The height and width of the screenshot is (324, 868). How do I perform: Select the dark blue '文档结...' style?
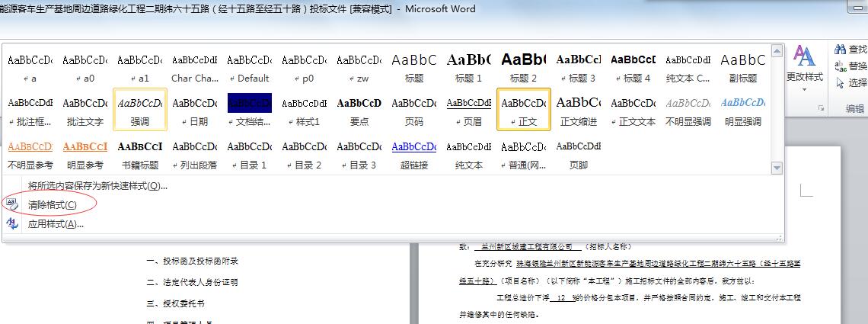tap(250, 110)
